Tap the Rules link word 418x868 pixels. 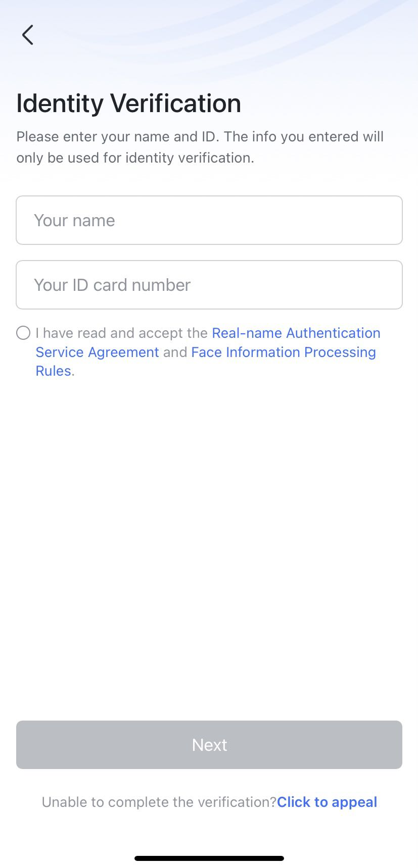coord(53,371)
